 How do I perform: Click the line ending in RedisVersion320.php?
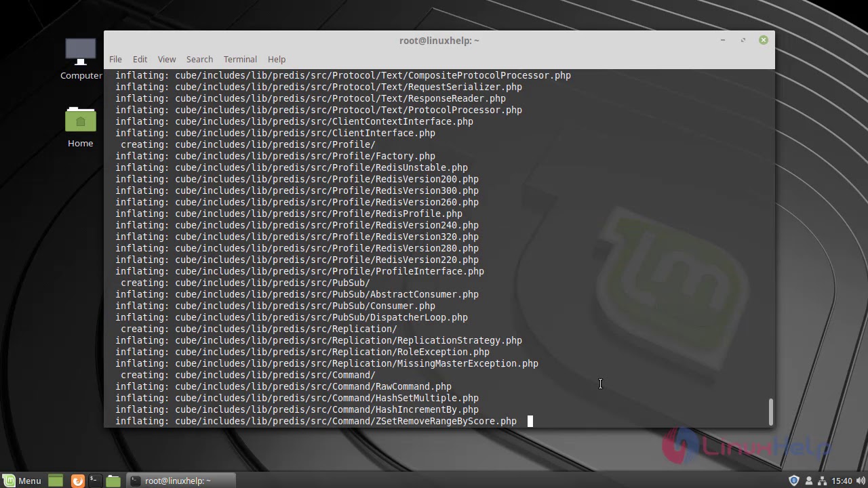pos(297,237)
